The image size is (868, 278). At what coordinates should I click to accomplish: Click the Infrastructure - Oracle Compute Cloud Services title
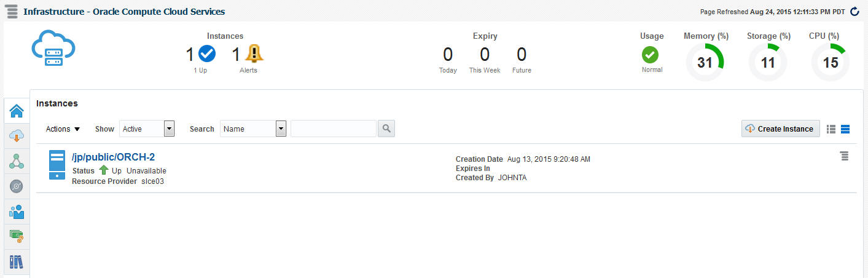click(124, 12)
